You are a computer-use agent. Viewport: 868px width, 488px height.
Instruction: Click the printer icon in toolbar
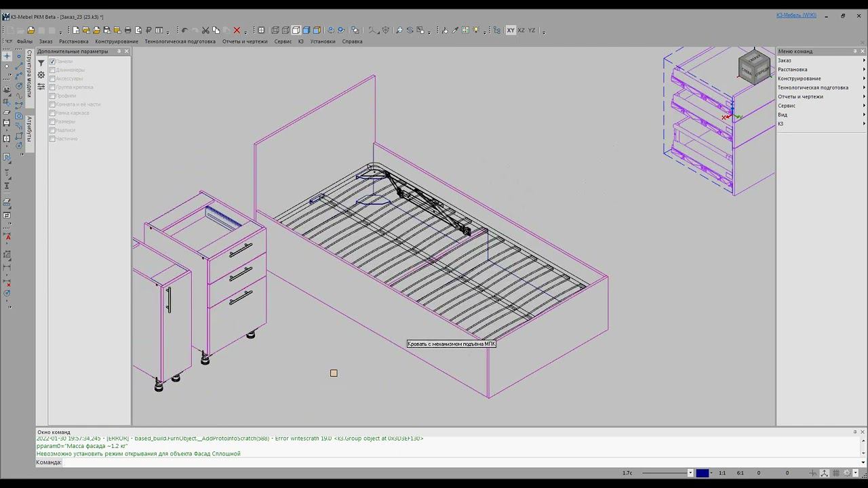point(127,30)
